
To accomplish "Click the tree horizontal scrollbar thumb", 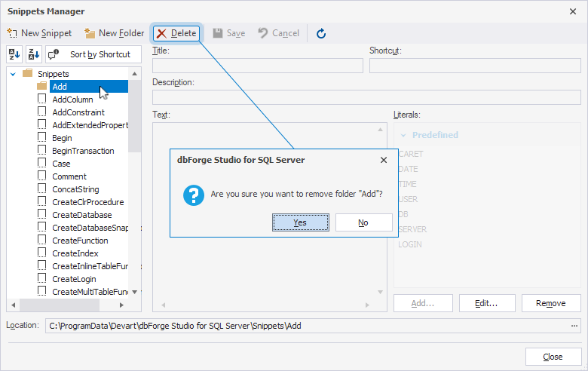I will (x=60, y=305).
